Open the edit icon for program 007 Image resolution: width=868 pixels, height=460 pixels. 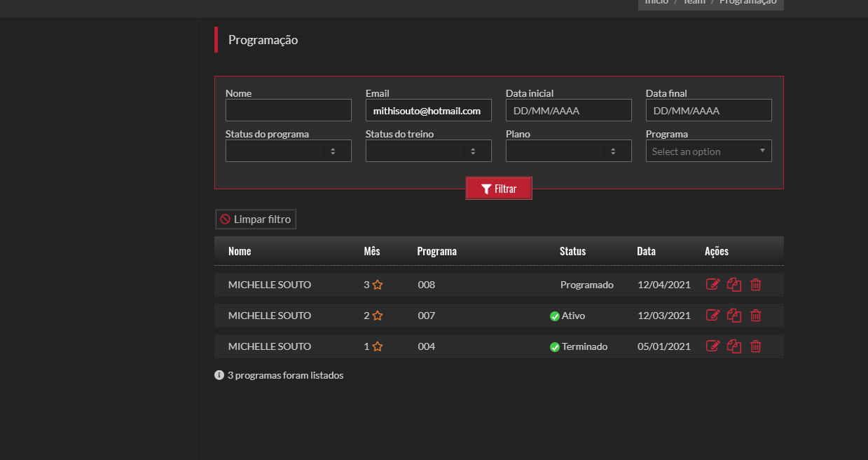pyautogui.click(x=712, y=316)
